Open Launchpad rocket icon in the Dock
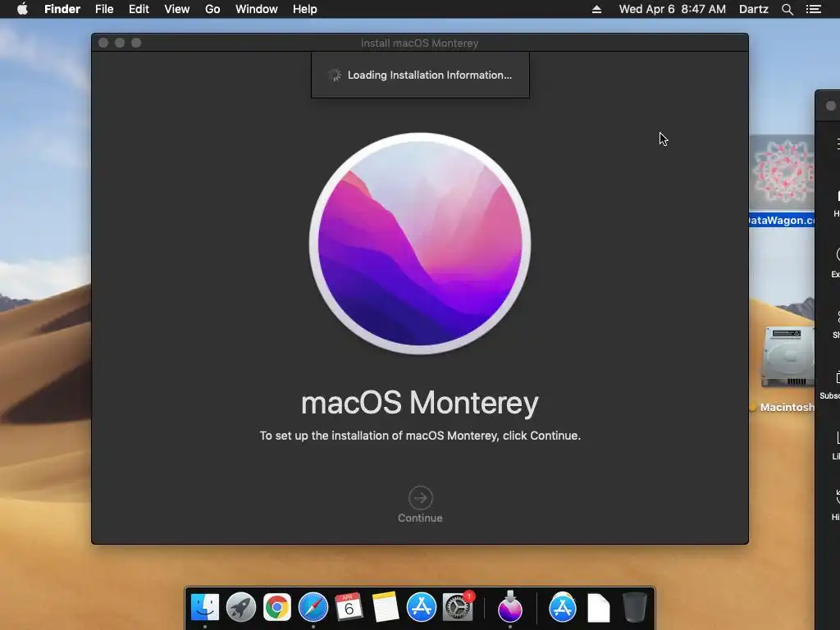The image size is (840, 630). pyautogui.click(x=241, y=607)
